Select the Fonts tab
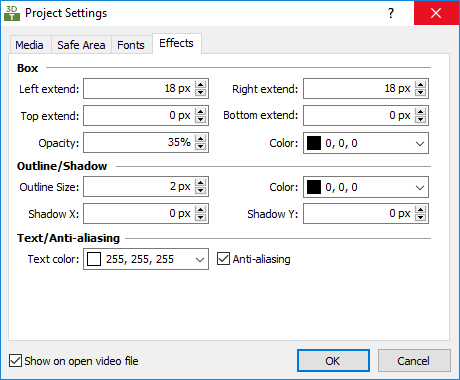This screenshot has width=460, height=380. pyautogui.click(x=131, y=45)
